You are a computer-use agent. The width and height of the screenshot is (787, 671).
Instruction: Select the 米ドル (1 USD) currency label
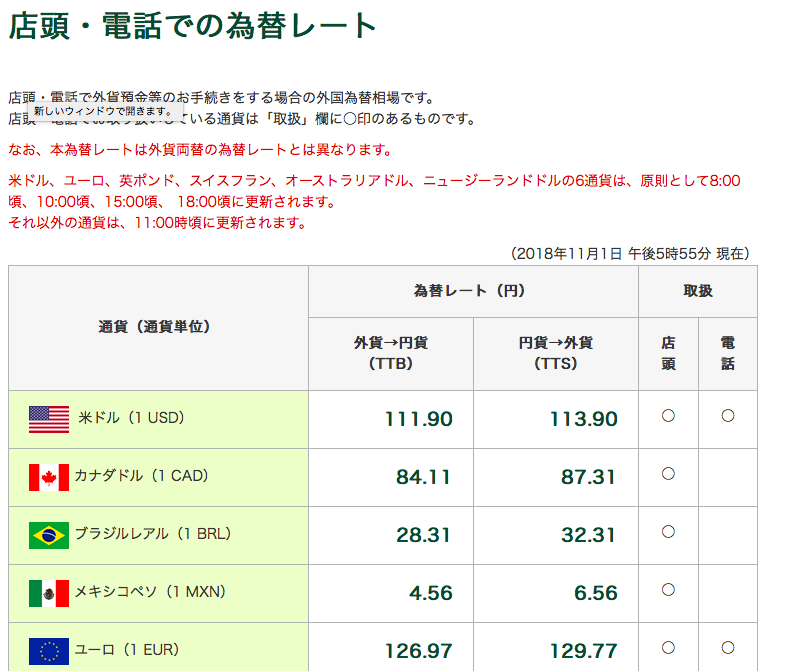131,418
